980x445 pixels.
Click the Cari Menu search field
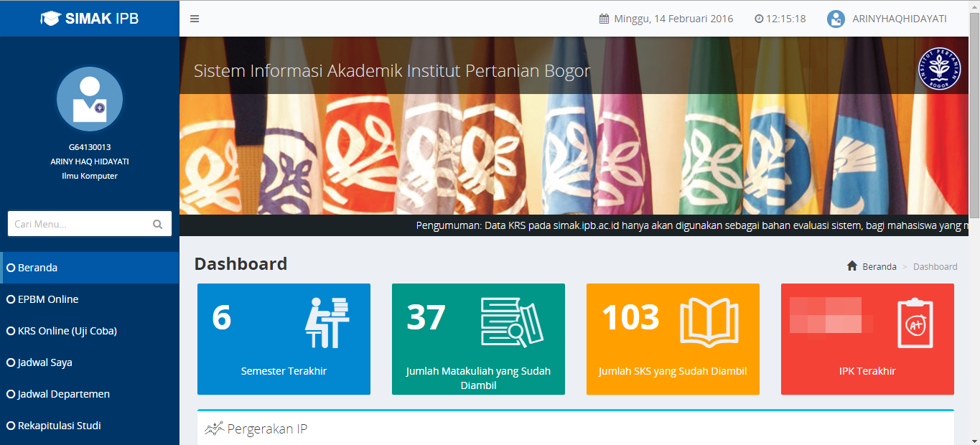[x=79, y=224]
